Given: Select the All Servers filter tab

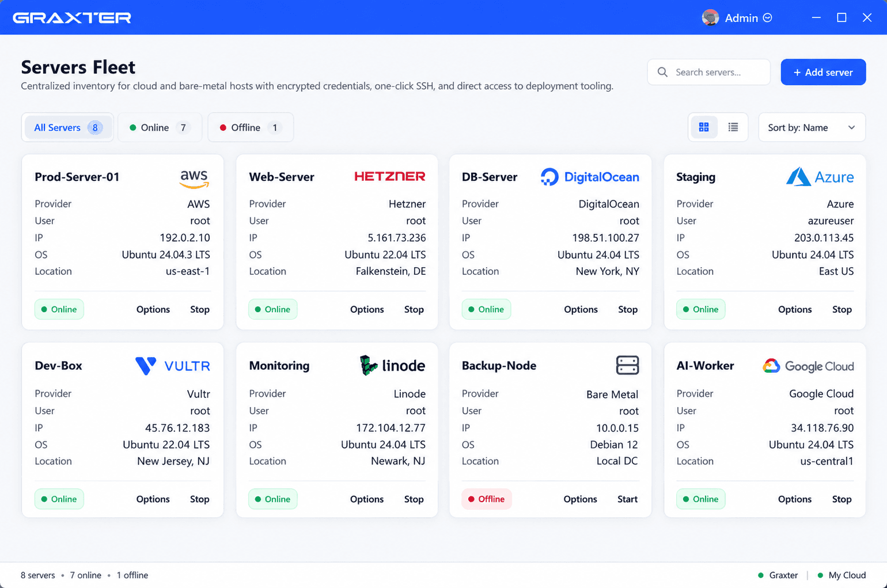Looking at the screenshot, I should point(68,127).
